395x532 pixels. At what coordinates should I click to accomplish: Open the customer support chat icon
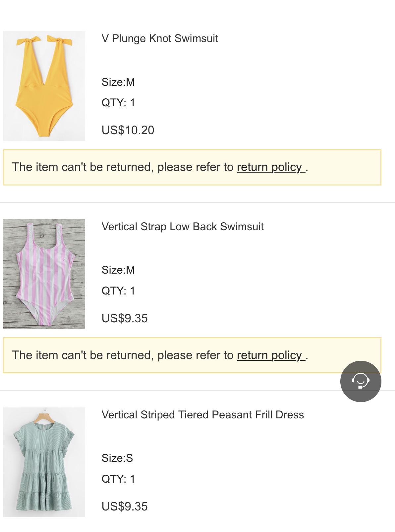[361, 381]
